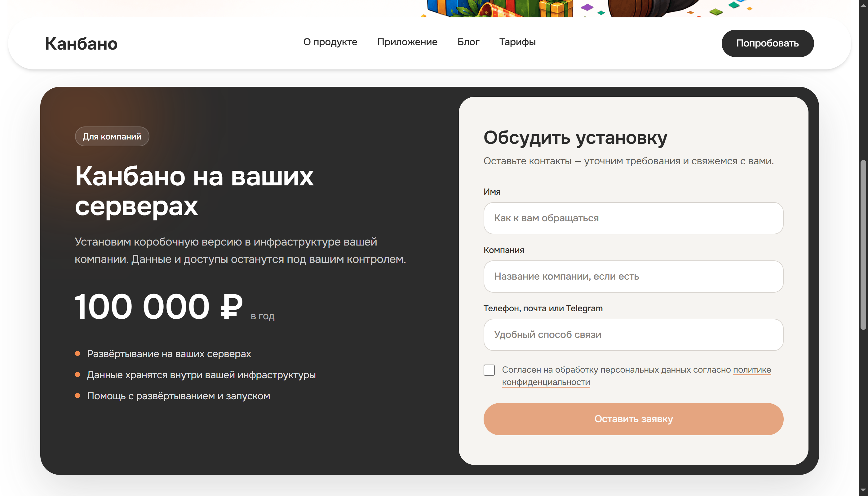Click the Обсудить установку heading
868x496 pixels.
click(x=575, y=138)
